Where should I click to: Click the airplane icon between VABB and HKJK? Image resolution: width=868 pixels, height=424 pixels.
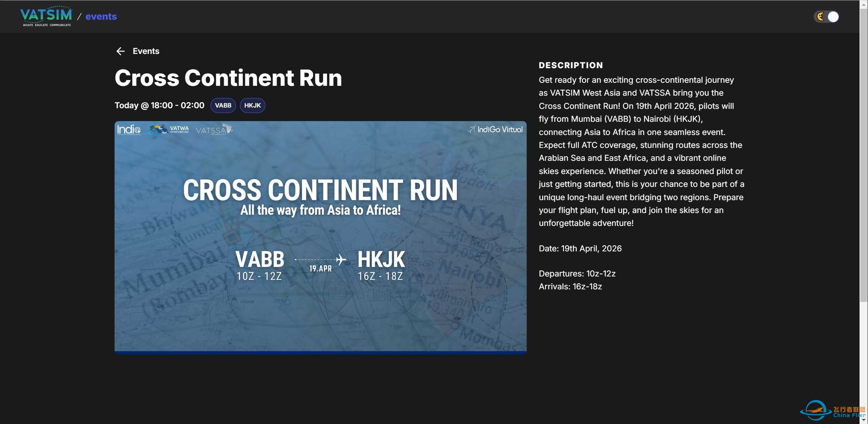point(341,260)
